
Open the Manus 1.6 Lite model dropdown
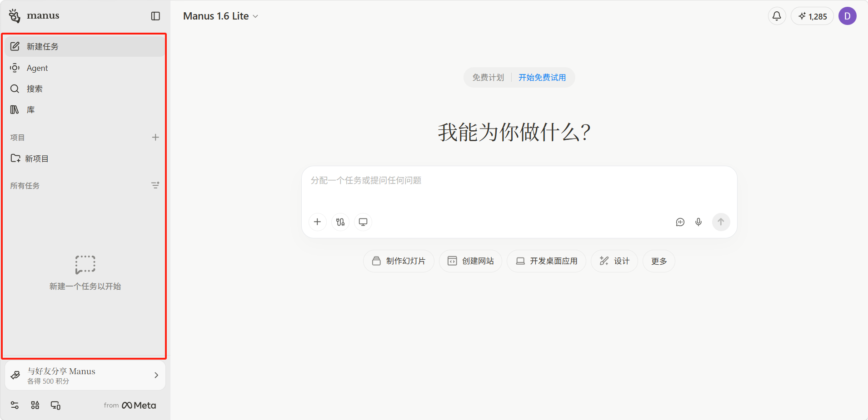tap(221, 16)
